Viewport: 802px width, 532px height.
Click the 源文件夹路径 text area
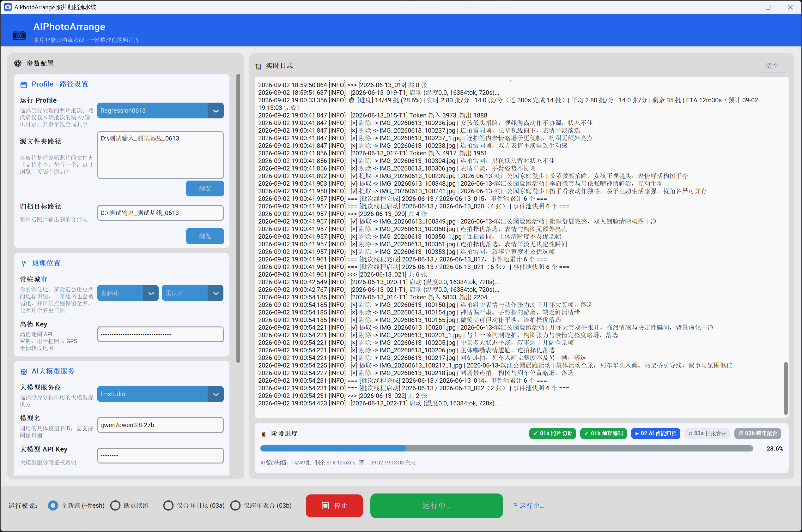pos(160,155)
